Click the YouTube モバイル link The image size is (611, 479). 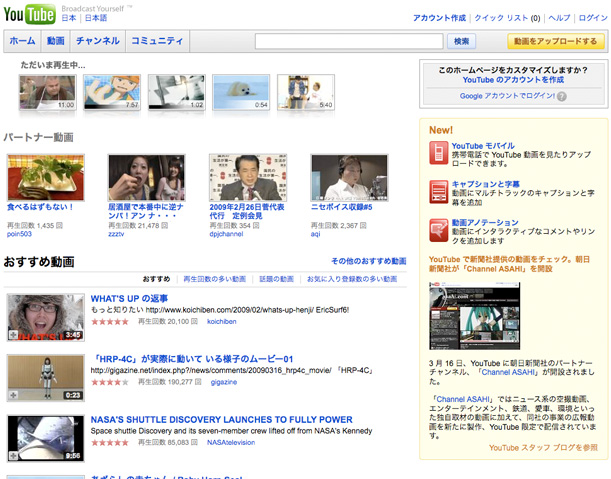pyautogui.click(x=483, y=146)
